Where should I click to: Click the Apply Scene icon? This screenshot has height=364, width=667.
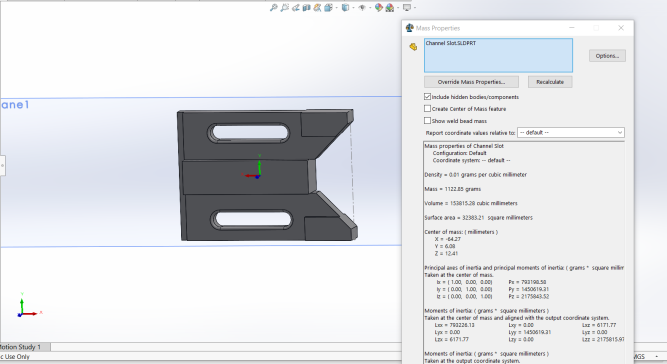[390, 8]
